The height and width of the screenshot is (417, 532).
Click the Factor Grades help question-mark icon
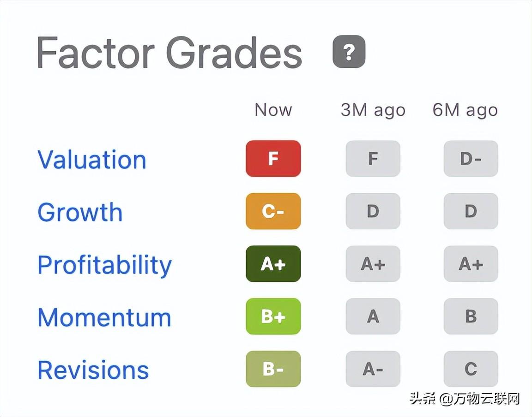[x=349, y=52]
